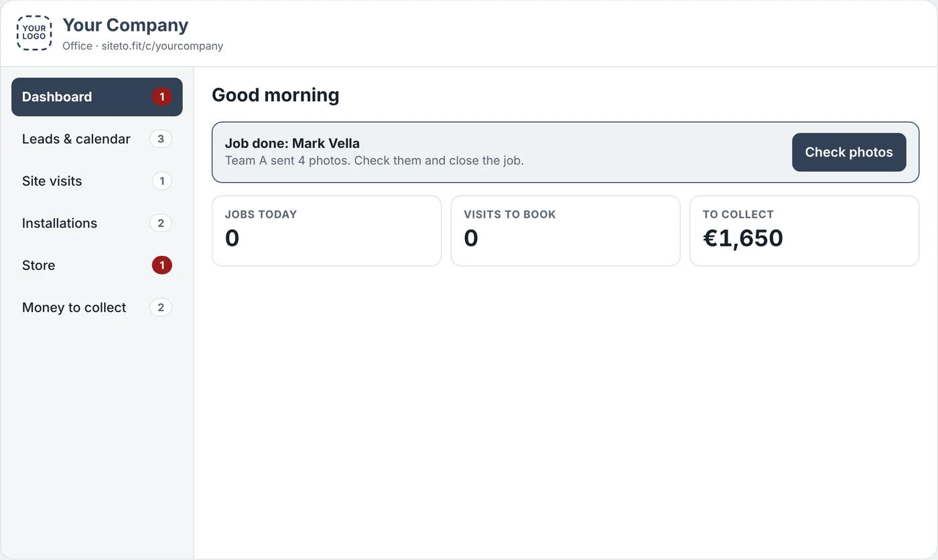This screenshot has width=938, height=560.
Task: Click the YOUR LOGO placeholder icon
Action: 34,33
